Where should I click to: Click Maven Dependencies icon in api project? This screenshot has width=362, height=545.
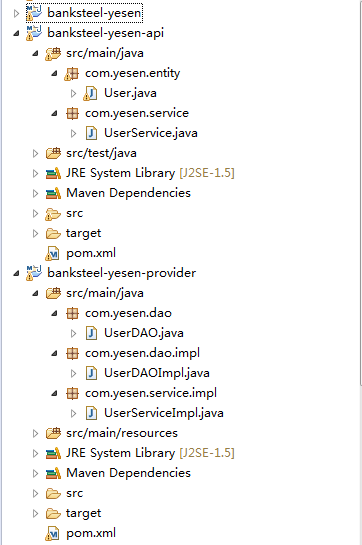click(x=53, y=193)
